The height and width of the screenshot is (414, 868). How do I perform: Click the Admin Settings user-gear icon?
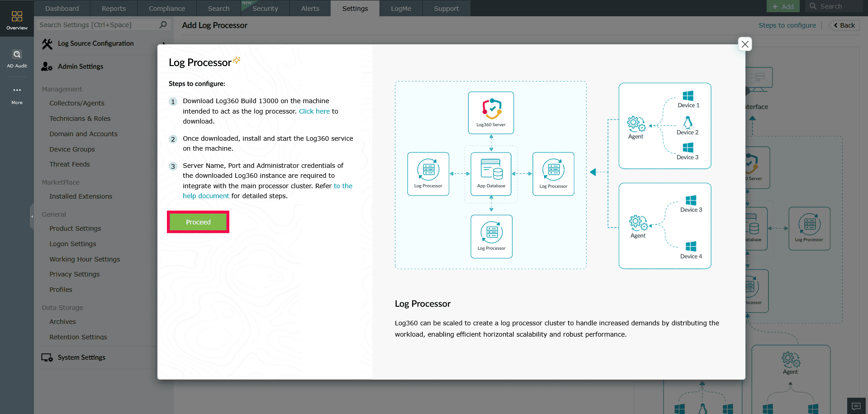pyautogui.click(x=47, y=67)
